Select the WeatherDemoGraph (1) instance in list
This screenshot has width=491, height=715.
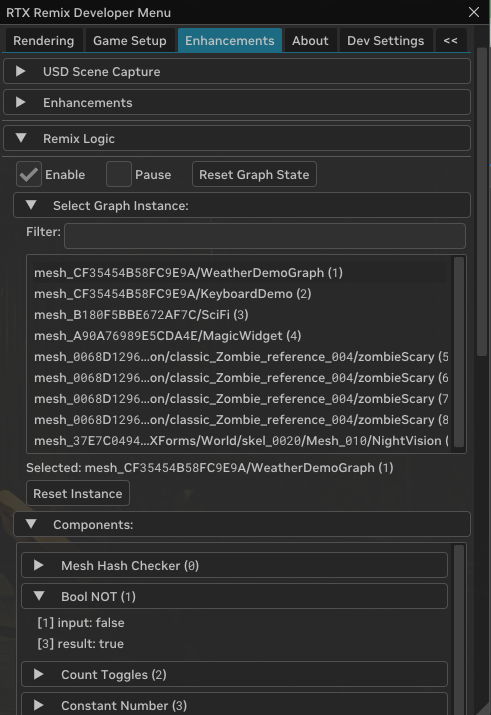point(241,273)
